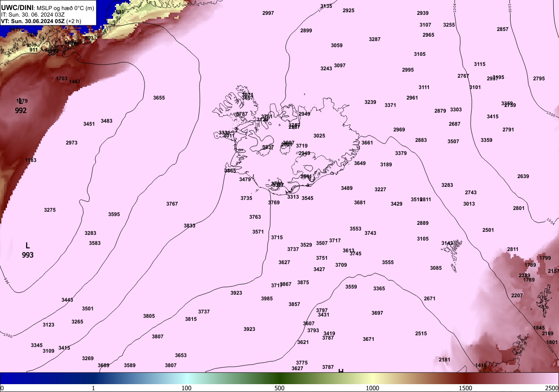The image size is (559, 392).
Task: Click the 3833 label
Action: pyautogui.click(x=190, y=226)
